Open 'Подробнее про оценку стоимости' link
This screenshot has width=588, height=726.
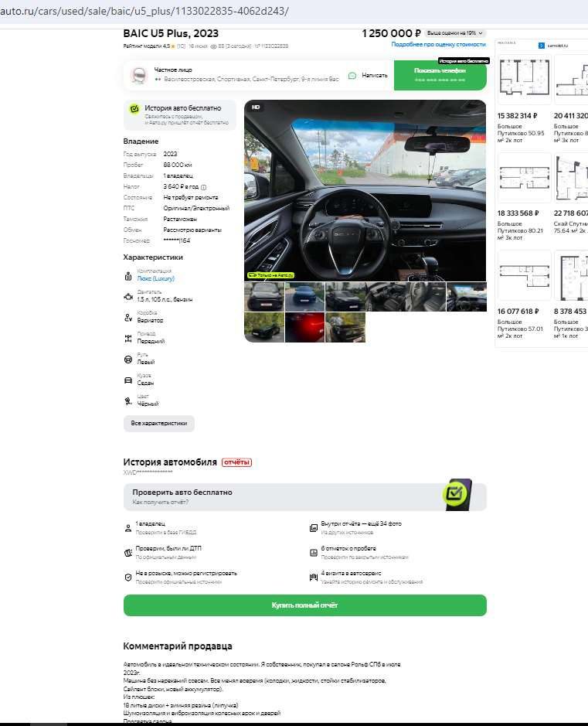coord(439,44)
